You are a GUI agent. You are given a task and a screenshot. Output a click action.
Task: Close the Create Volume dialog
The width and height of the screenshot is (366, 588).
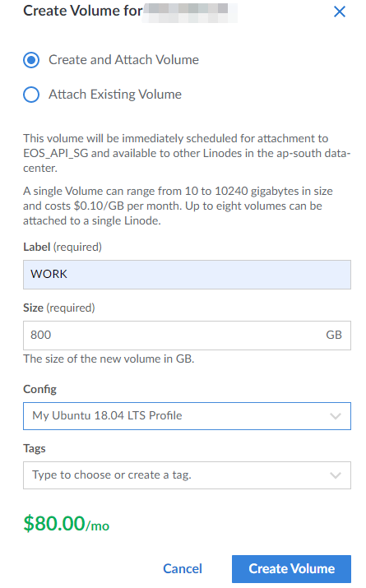(340, 12)
